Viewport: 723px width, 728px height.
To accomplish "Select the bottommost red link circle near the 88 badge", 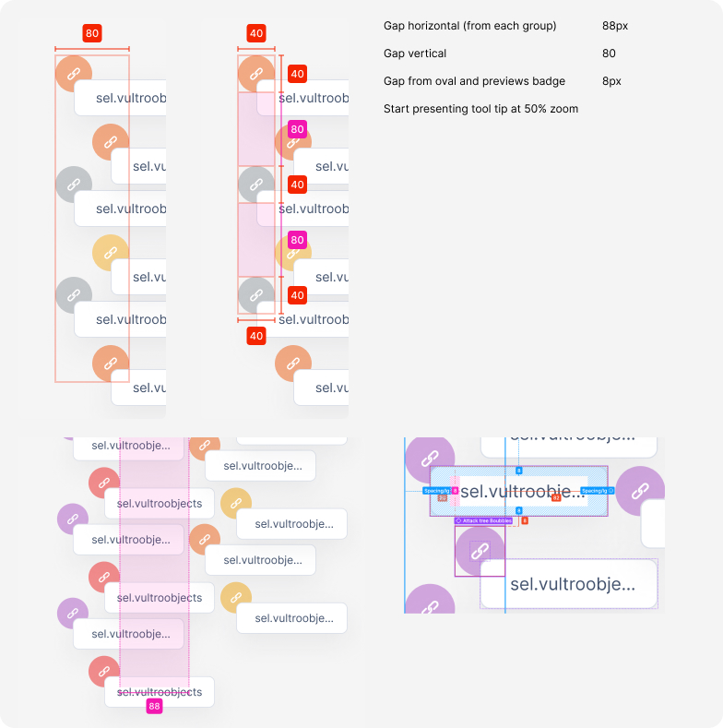I will pyautogui.click(x=105, y=671).
